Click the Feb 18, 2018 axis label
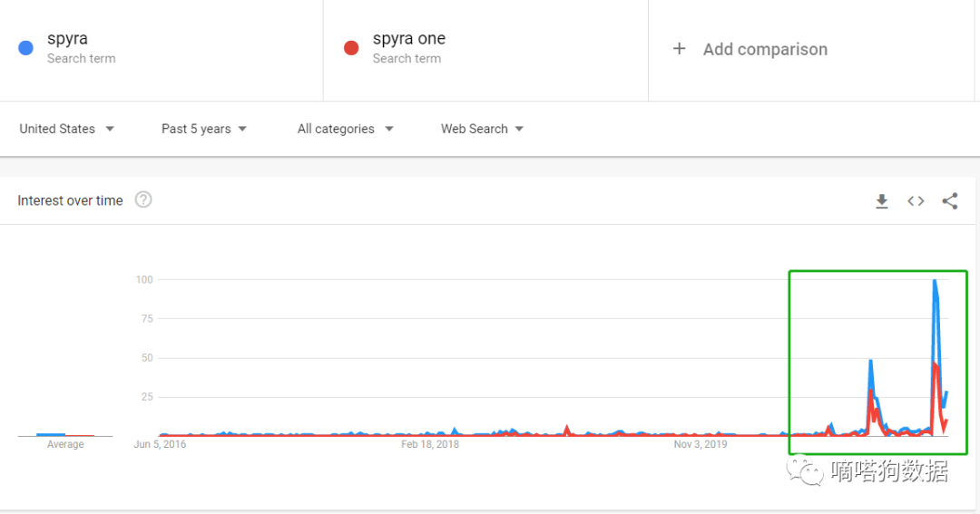This screenshot has height=514, width=980. coord(430,444)
